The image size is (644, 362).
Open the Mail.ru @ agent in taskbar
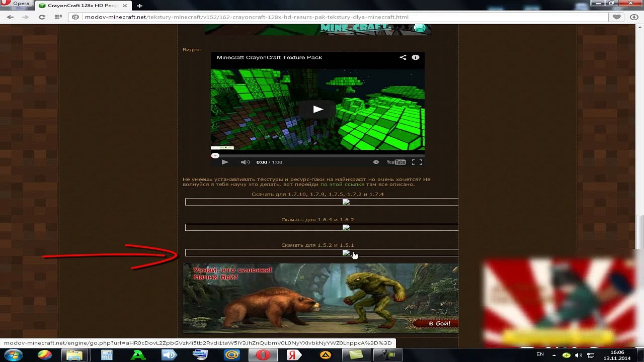pos(231,355)
